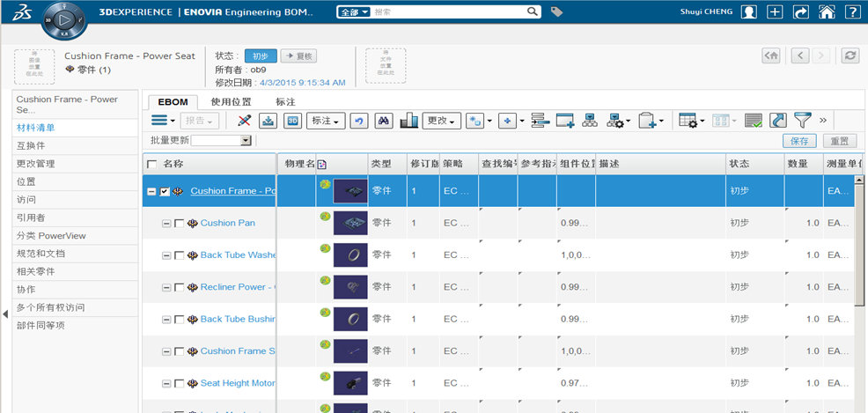Check the Recliner Power row checkbox
Viewport: 868px width, 413px height.
[179, 288]
